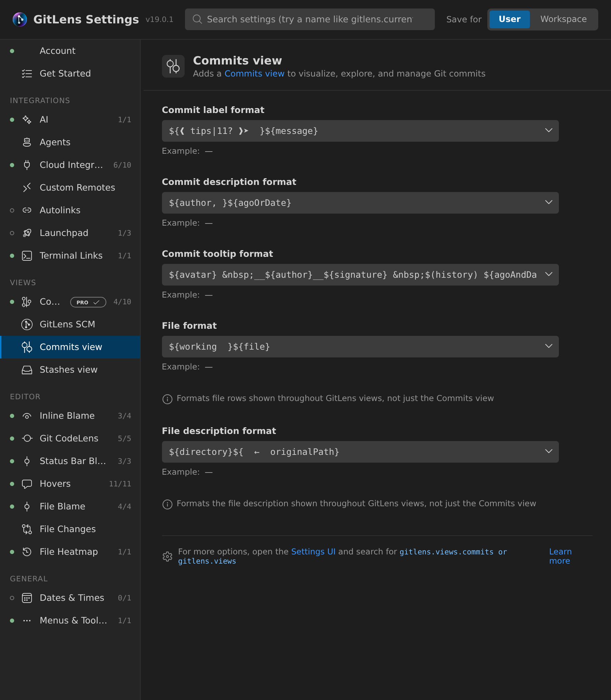Viewport: 611px width, 700px height.
Task: Click the Cloud Integrations plug icon
Action: pyautogui.click(x=27, y=165)
